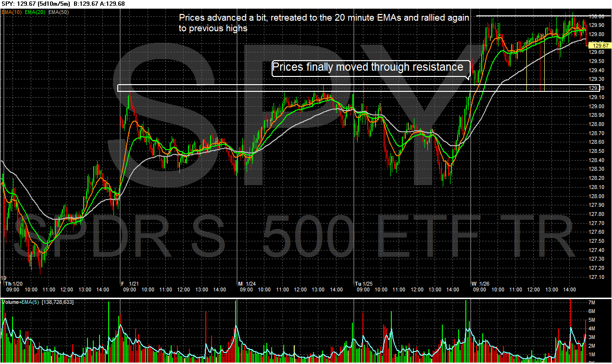Click the 128.40 price axis label
The image size is (612, 364).
coord(597,160)
